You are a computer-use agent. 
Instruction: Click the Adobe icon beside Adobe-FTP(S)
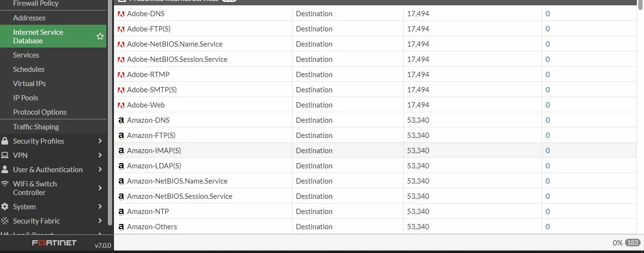pos(121,29)
